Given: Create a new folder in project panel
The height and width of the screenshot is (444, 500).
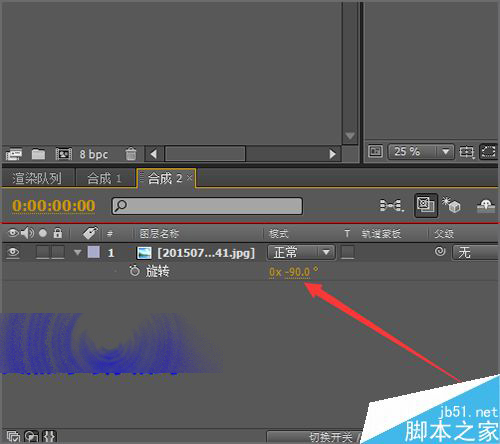Looking at the screenshot, I should pyautogui.click(x=38, y=154).
